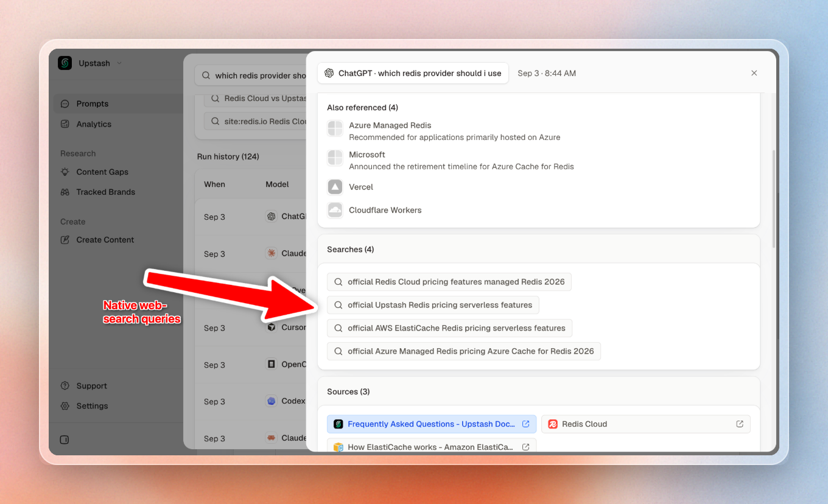Click the Microsoft logo icon
This screenshot has height=504, width=828.
[335, 158]
